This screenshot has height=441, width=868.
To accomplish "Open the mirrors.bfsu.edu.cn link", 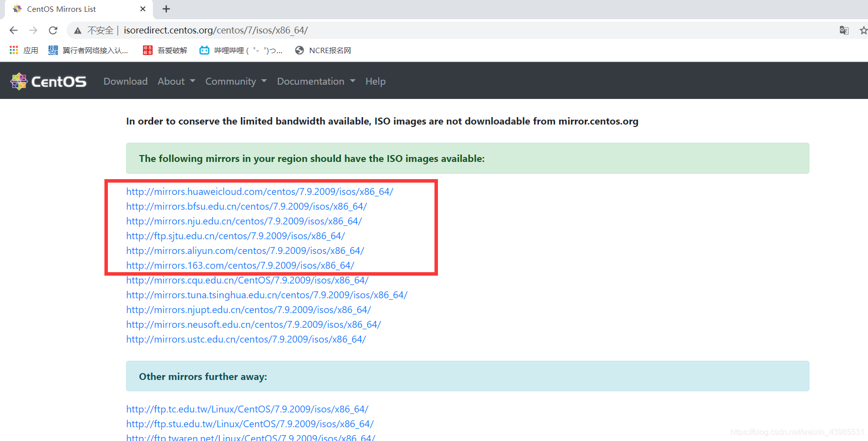I will pyautogui.click(x=246, y=206).
